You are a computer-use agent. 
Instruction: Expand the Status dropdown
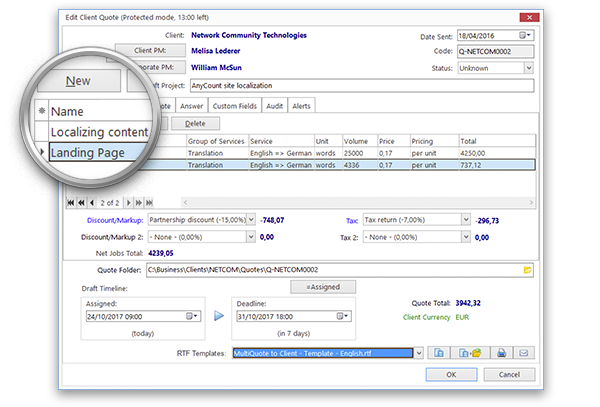[528, 68]
